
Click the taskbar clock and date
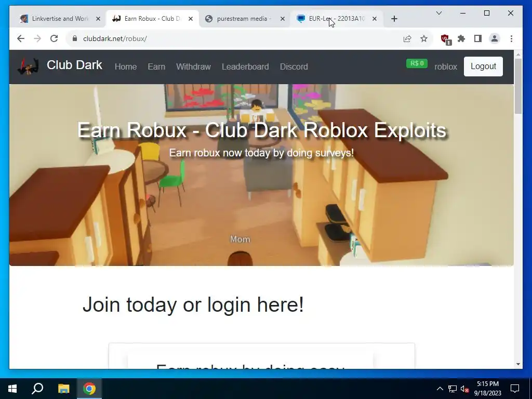pyautogui.click(x=487, y=389)
